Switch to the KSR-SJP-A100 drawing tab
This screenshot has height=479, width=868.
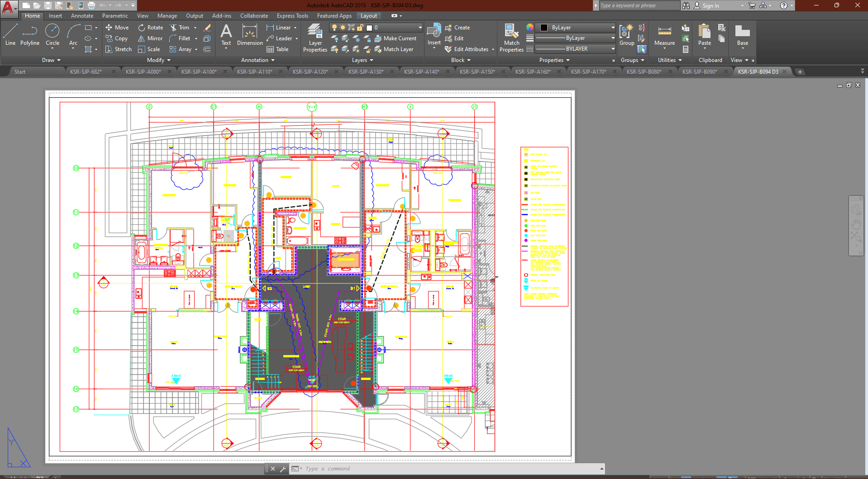click(x=199, y=72)
